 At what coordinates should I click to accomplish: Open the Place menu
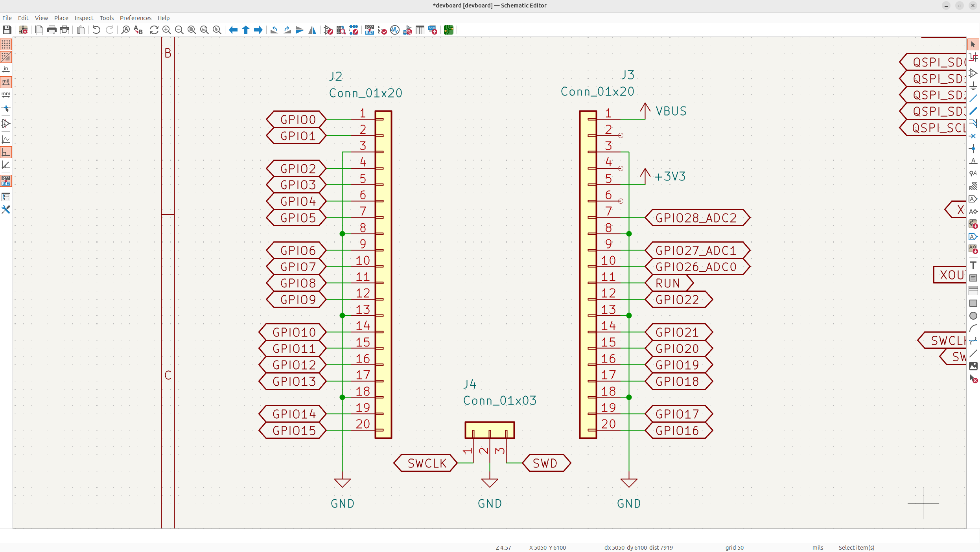(x=61, y=18)
